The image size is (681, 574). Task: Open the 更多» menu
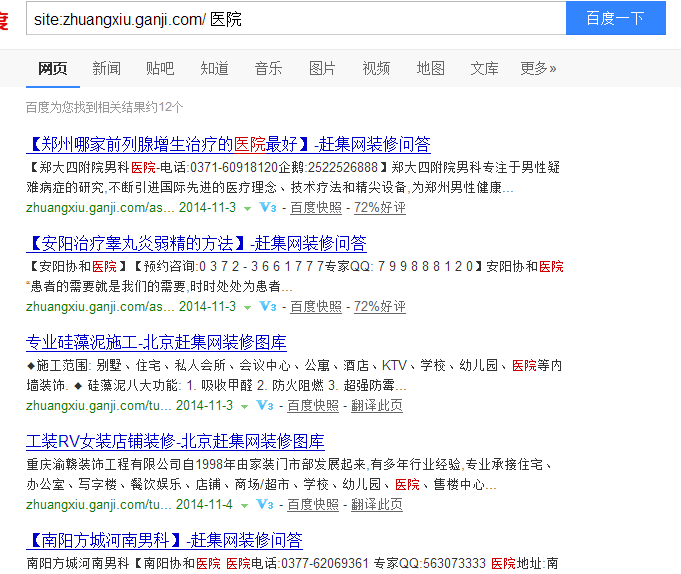538,69
